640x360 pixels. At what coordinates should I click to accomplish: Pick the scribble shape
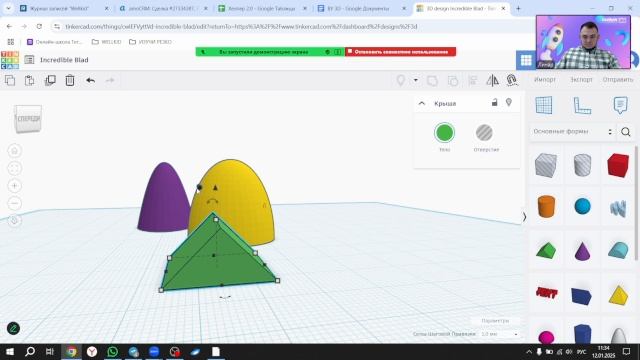tap(618, 208)
